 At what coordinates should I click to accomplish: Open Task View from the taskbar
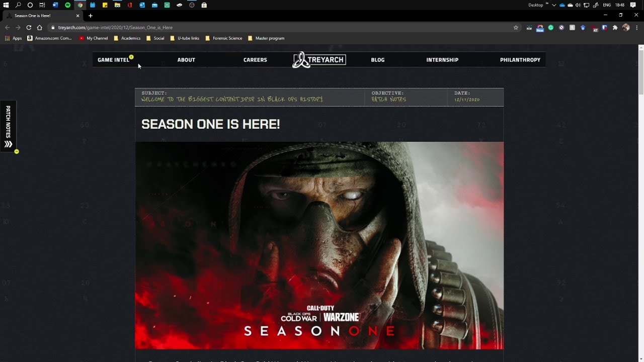point(42,5)
